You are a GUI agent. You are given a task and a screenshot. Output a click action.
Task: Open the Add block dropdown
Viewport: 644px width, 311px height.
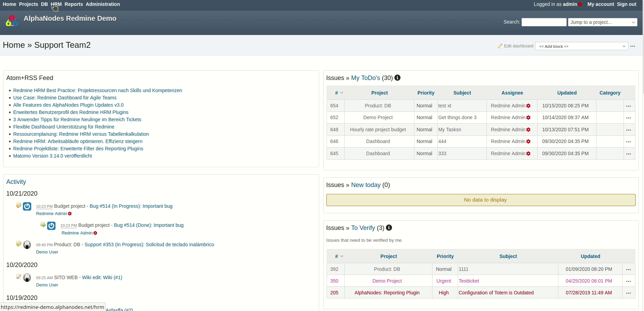582,46
